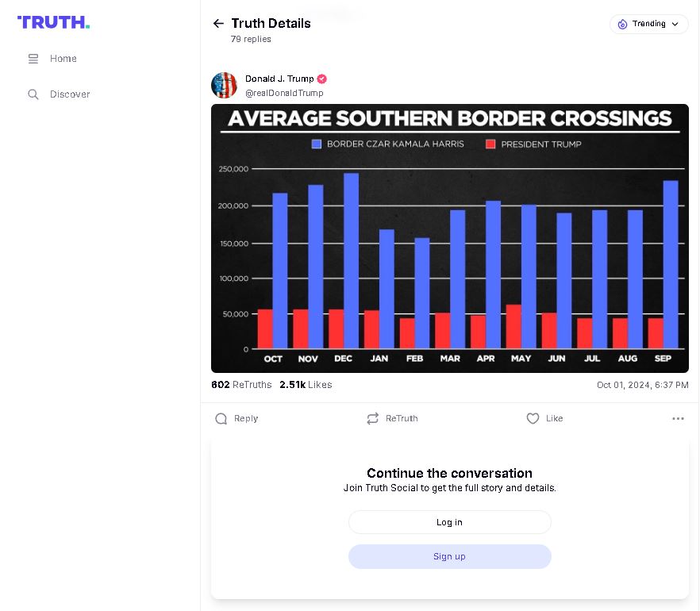Click the Reply speech bubble icon
Viewport: 700px width, 611px height.
point(221,419)
